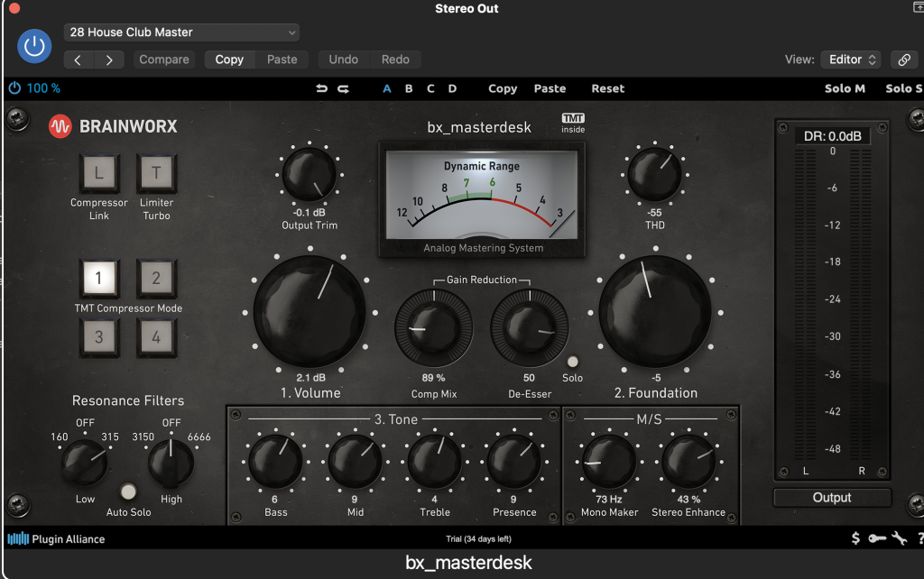Screen dimensions: 924x579
Task: Click the 73 Hz Mono Maker value
Action: coord(609,499)
